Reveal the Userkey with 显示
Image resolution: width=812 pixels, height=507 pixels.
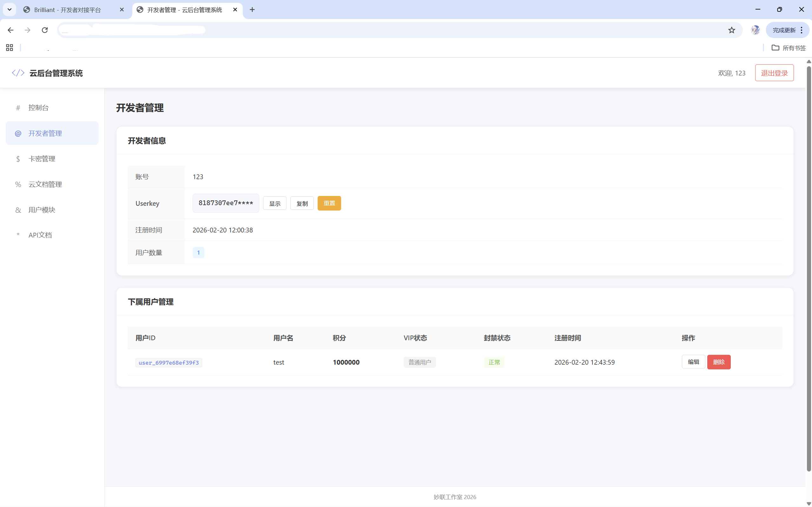pos(274,203)
